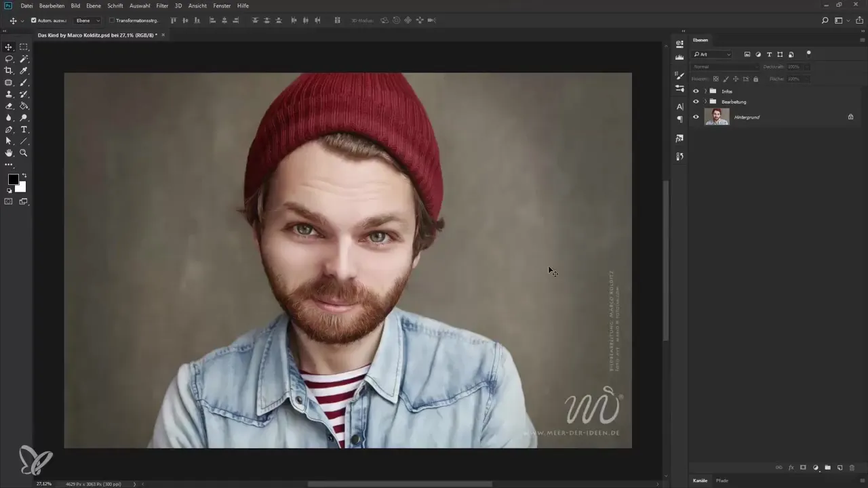The width and height of the screenshot is (868, 488).
Task: Select the Paint Bucket tool
Action: 24,106
